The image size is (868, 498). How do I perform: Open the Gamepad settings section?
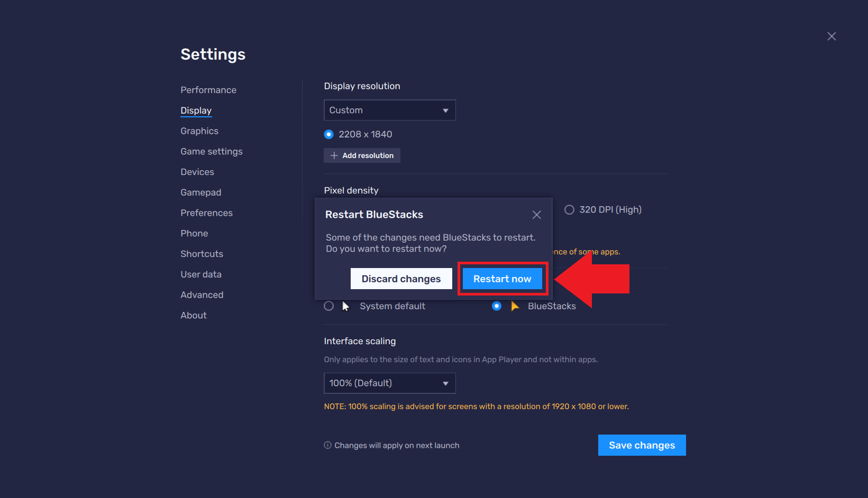pos(201,192)
